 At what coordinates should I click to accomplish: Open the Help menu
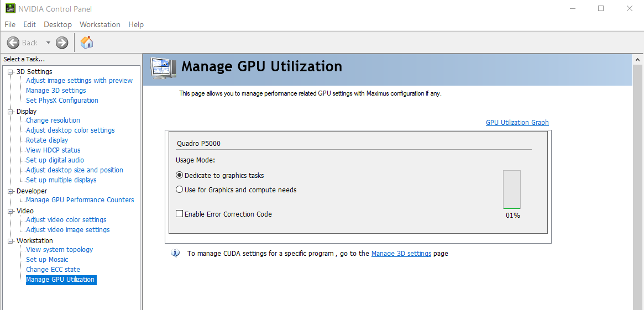point(136,25)
